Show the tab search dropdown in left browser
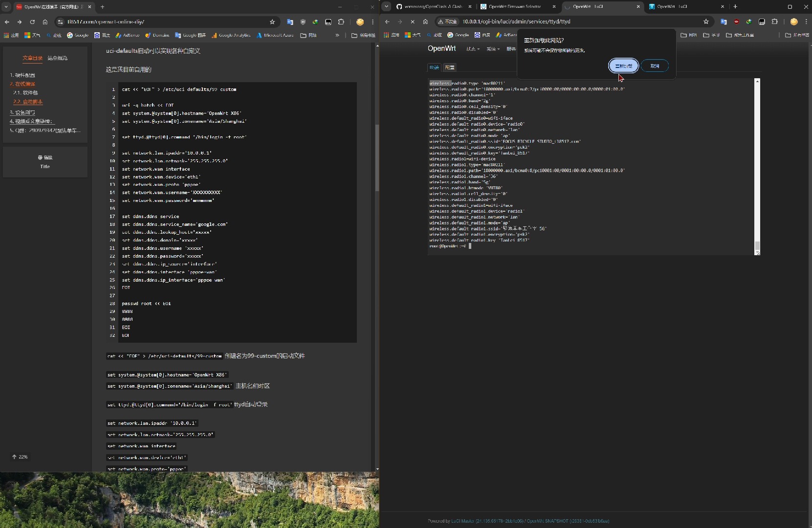812x528 pixels. click(6, 7)
